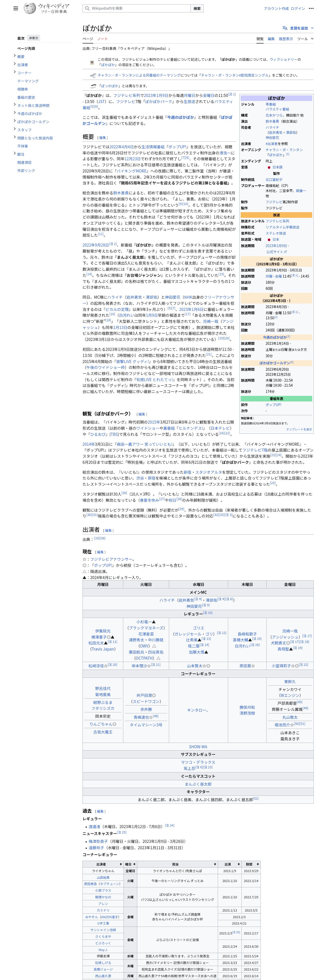Edit the 出演者 section
Viewport: 327px width, 980px height.
click(x=108, y=530)
